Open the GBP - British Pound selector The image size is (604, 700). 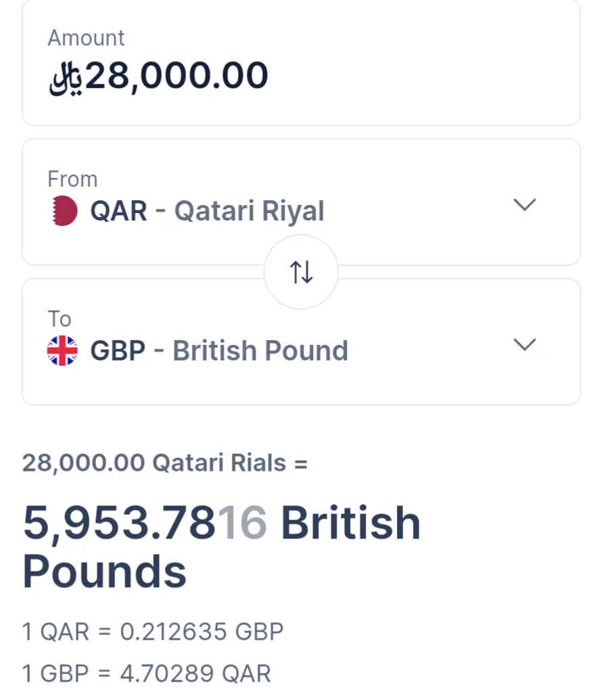pos(301,342)
